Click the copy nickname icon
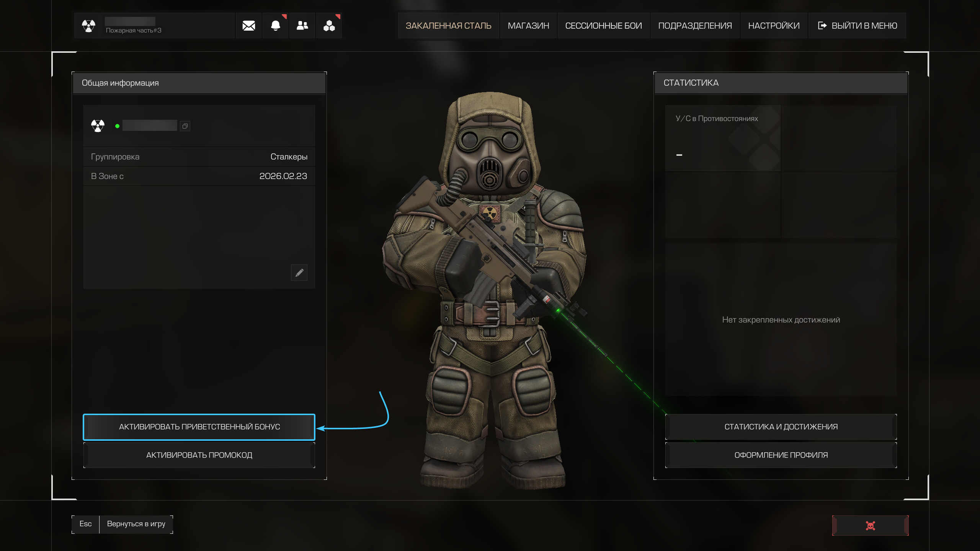980x551 pixels. [185, 126]
